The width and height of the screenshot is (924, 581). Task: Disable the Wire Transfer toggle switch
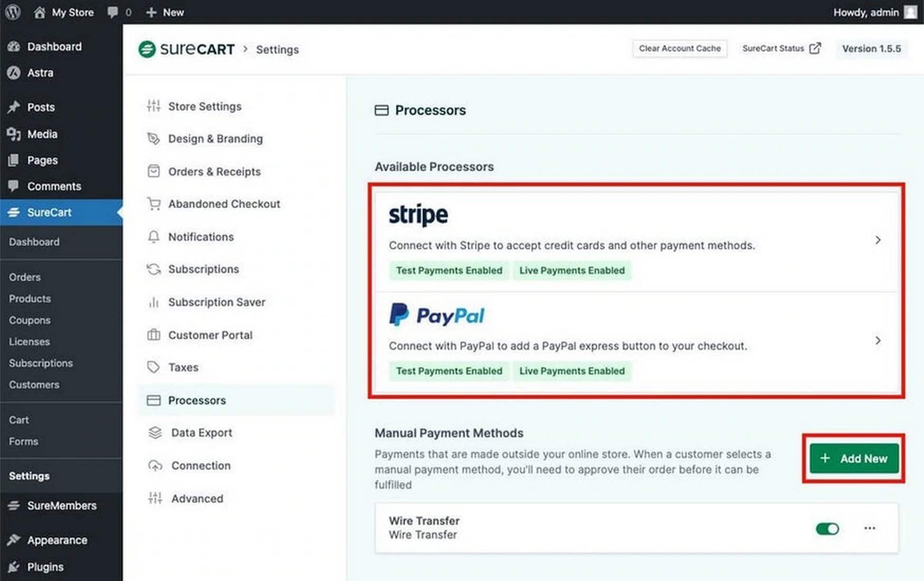(827, 528)
